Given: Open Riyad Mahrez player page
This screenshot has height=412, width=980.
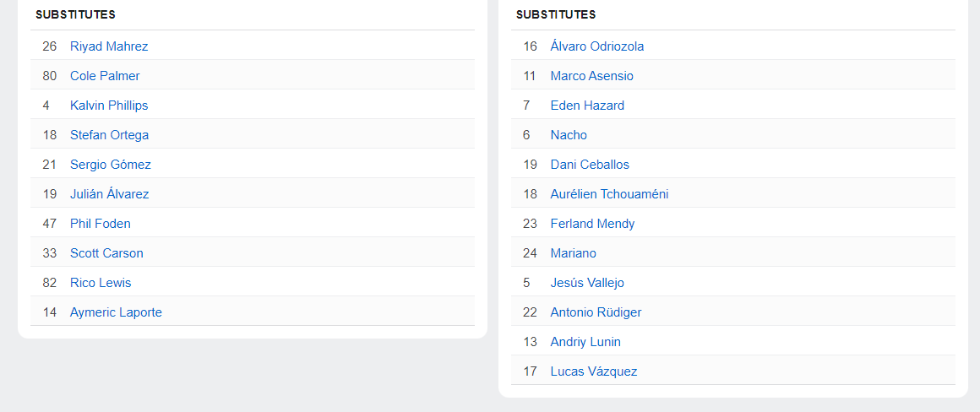Looking at the screenshot, I should pos(109,46).
